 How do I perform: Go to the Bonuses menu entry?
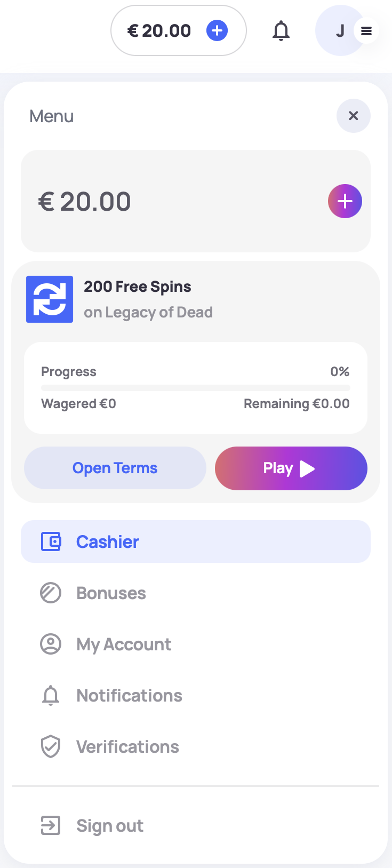coord(111,593)
